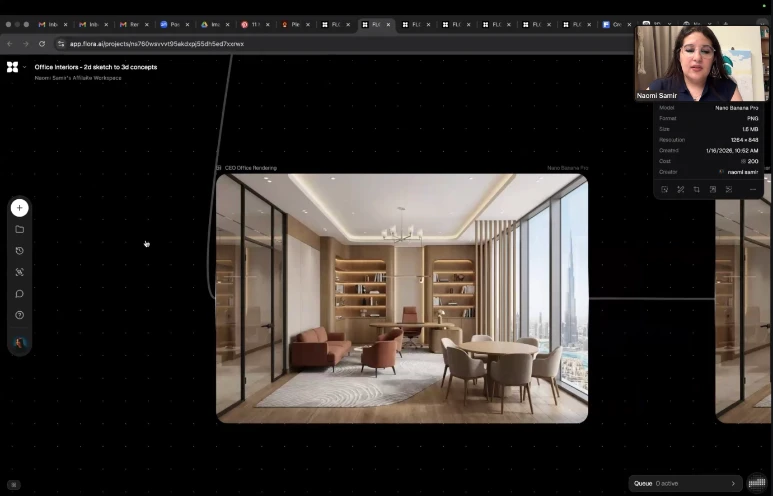This screenshot has height=496, width=773.
Task: Reload the page with browser refresh button
Action: point(41,44)
